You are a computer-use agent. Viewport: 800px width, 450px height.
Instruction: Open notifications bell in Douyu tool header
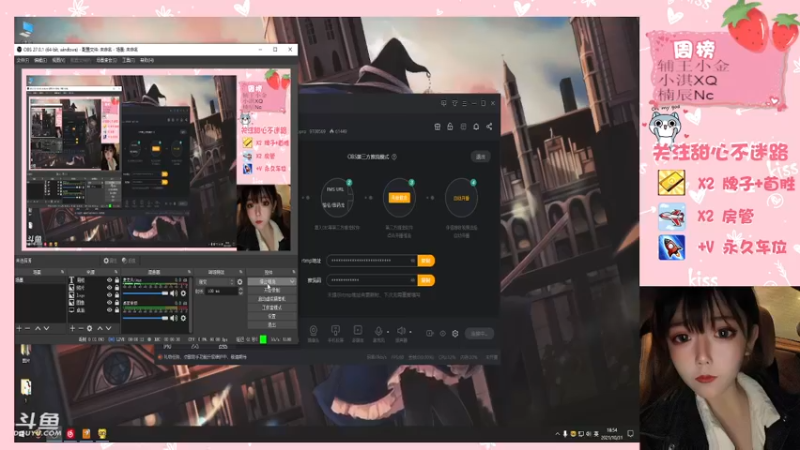(476, 127)
